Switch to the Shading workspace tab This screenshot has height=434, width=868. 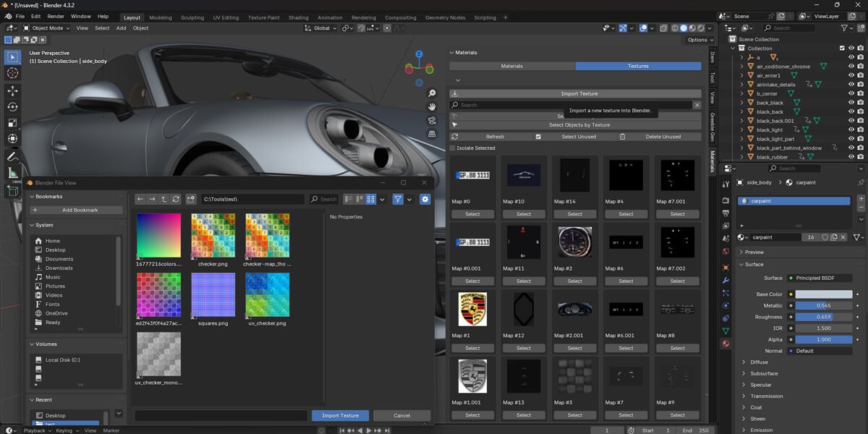299,17
